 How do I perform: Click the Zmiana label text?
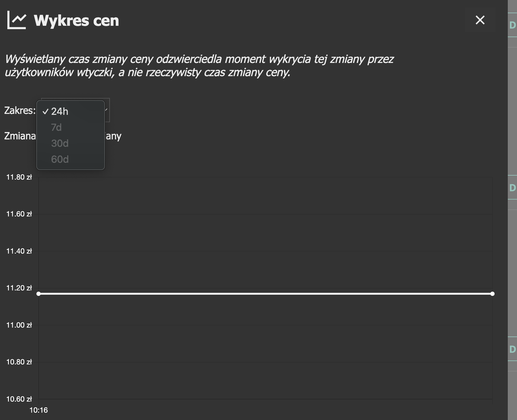click(x=20, y=136)
